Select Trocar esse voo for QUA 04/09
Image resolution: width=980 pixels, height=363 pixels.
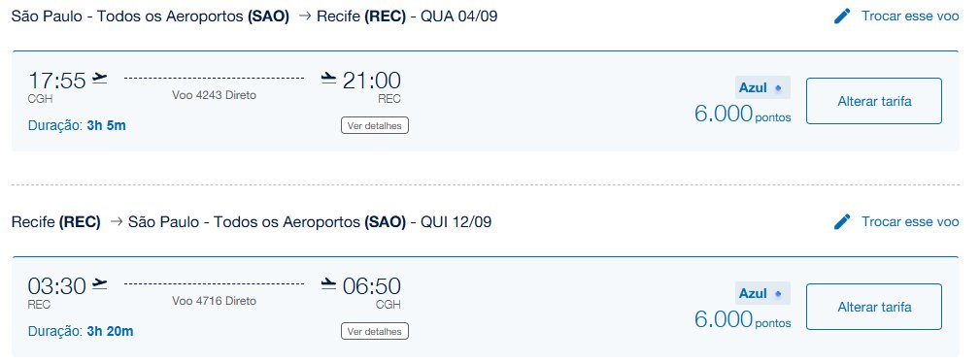tap(910, 16)
